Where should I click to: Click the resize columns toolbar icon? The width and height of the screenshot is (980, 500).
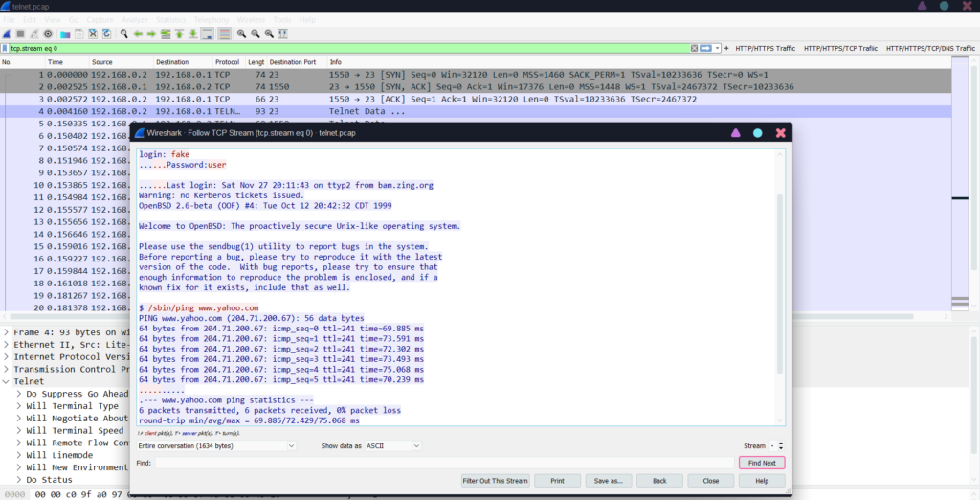[283, 34]
